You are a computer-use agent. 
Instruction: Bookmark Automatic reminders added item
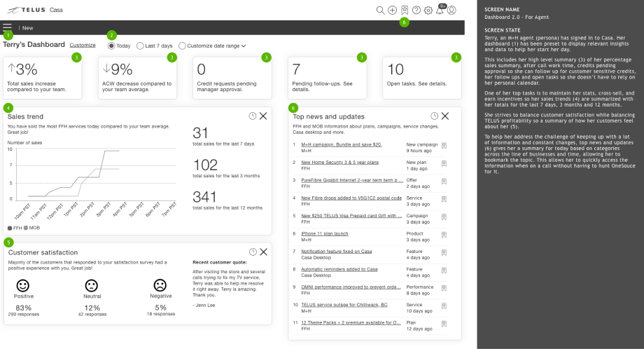pos(444,270)
